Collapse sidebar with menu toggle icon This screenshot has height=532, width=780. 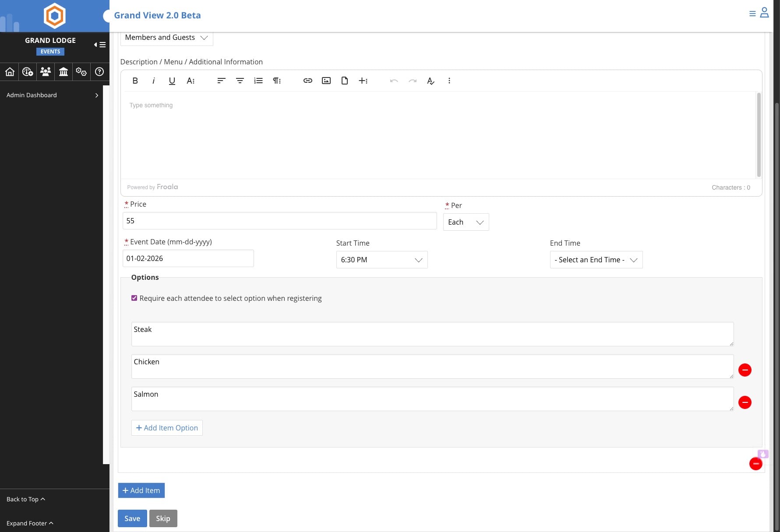[x=100, y=45]
